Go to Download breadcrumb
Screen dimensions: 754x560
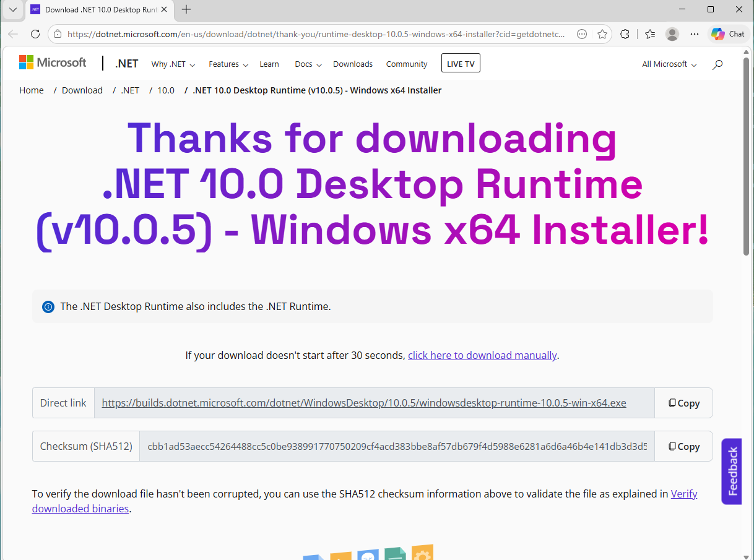[82, 90]
